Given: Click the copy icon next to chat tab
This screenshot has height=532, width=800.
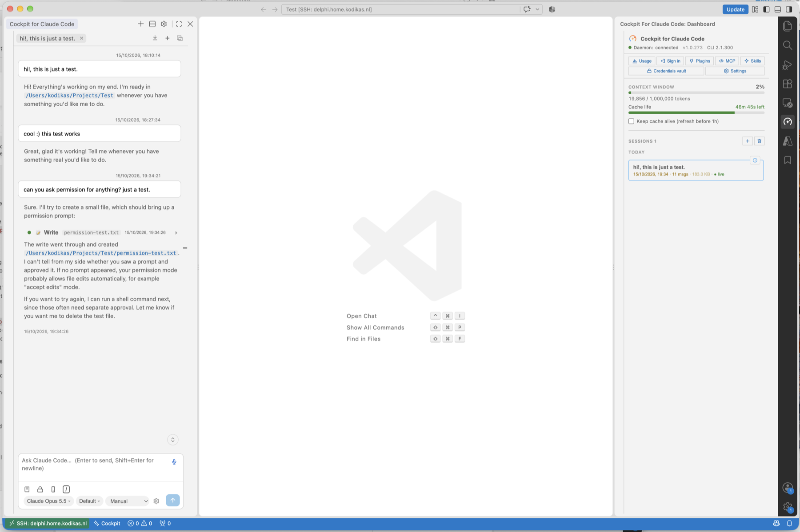Looking at the screenshot, I should tap(180, 38).
